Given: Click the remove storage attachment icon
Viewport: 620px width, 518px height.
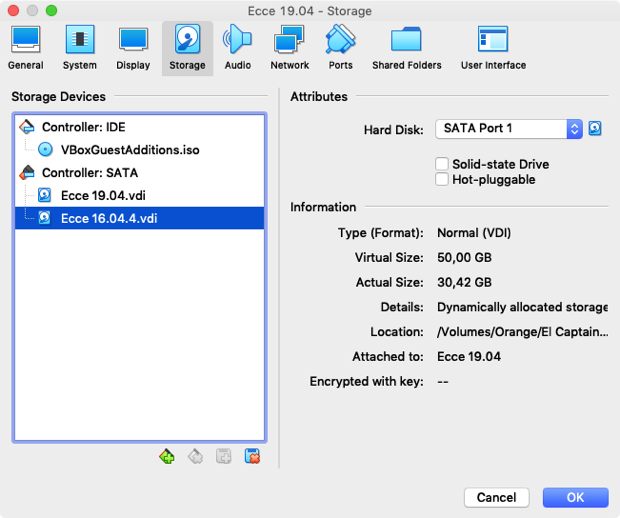Looking at the screenshot, I should [252, 456].
